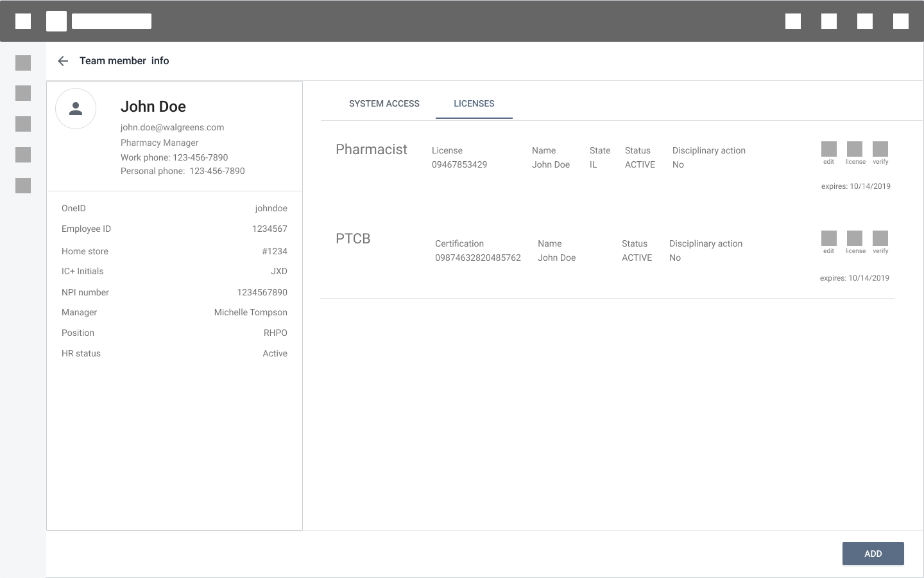Select the topmost icon in the left sidebar
The width and height of the screenshot is (924, 578).
[x=23, y=63]
